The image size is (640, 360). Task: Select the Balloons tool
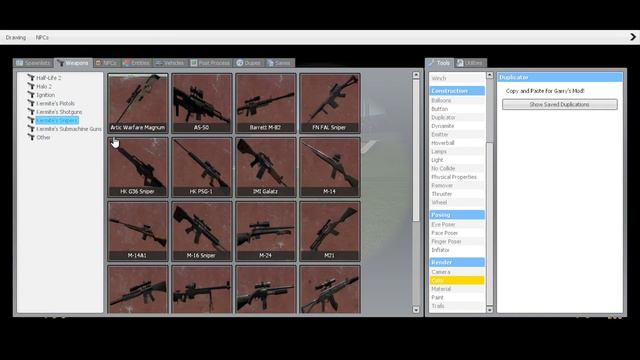point(457,100)
